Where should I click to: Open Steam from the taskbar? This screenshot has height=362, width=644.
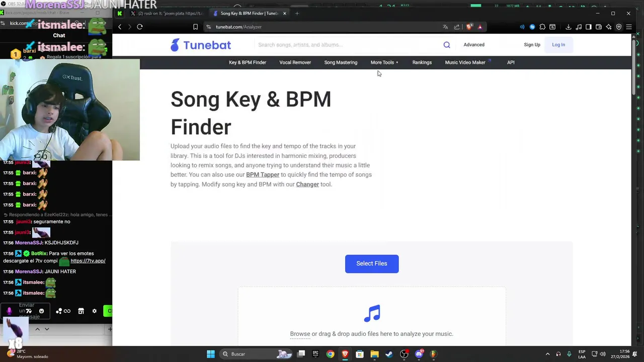pos(389,354)
